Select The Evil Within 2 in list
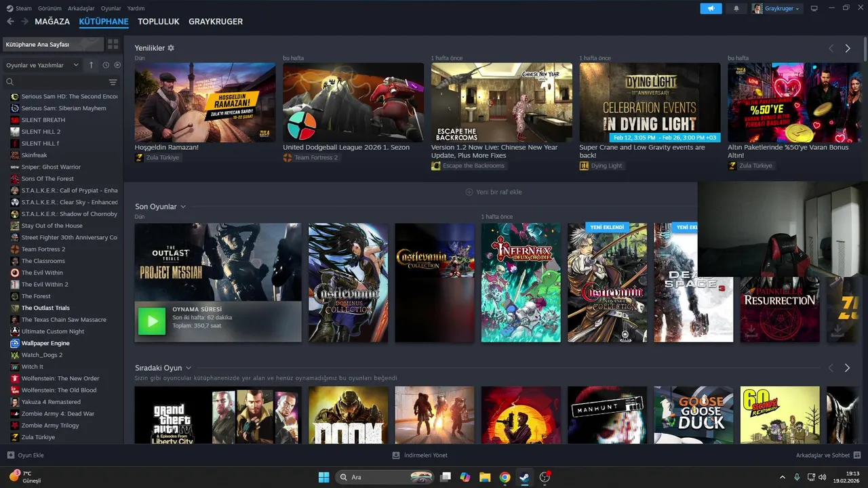Viewport: 868px width, 488px height. click(45, 285)
